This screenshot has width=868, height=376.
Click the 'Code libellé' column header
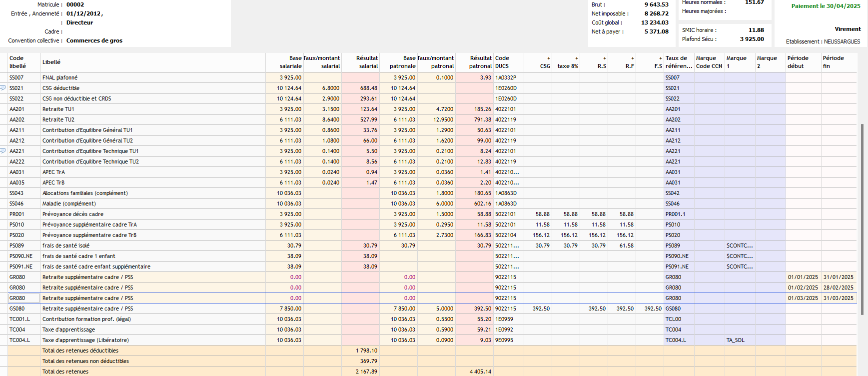[x=24, y=62]
